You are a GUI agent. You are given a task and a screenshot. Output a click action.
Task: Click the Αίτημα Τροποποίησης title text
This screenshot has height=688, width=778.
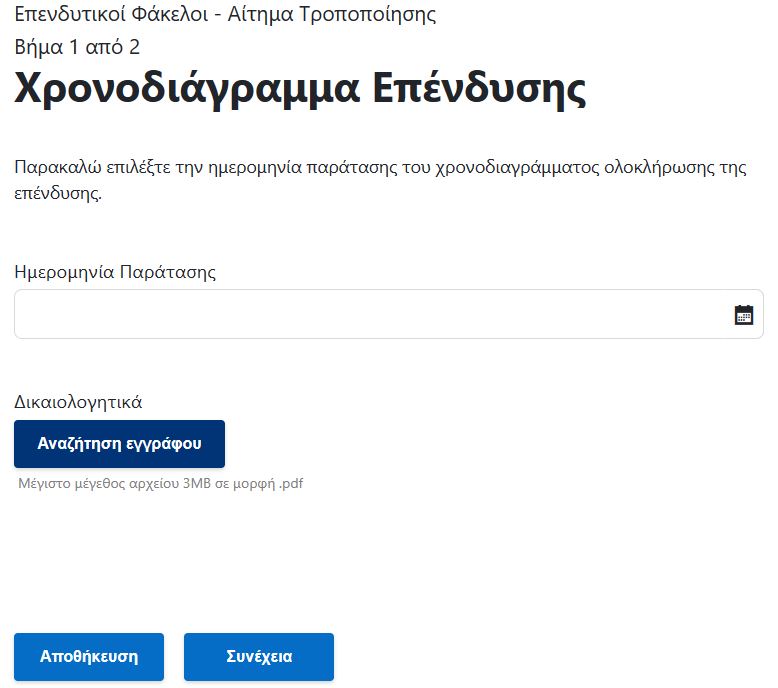tap(331, 14)
